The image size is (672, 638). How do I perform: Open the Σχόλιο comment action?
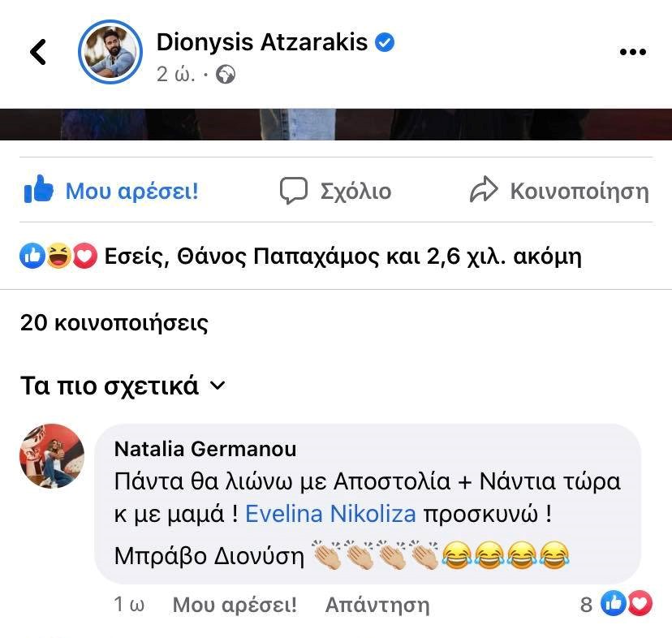pyautogui.click(x=335, y=191)
